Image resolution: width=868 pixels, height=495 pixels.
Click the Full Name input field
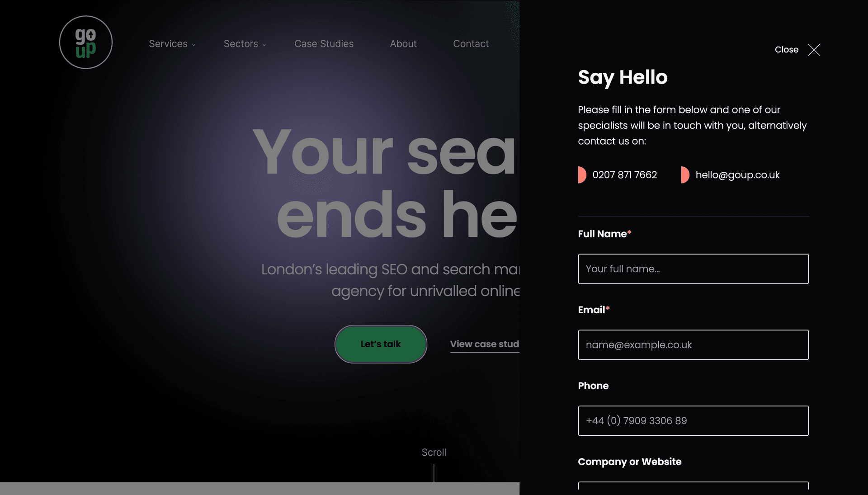point(693,269)
